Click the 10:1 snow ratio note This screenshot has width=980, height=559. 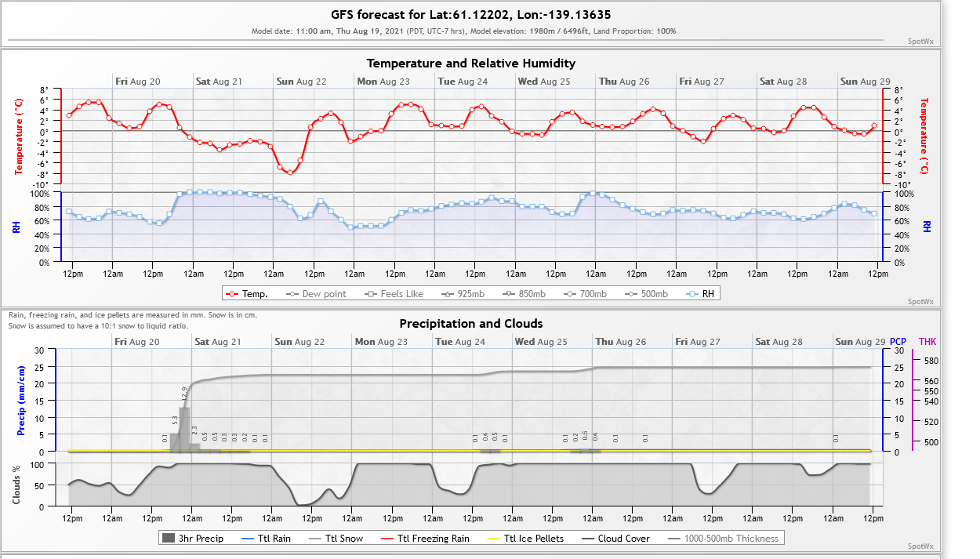coord(99,325)
